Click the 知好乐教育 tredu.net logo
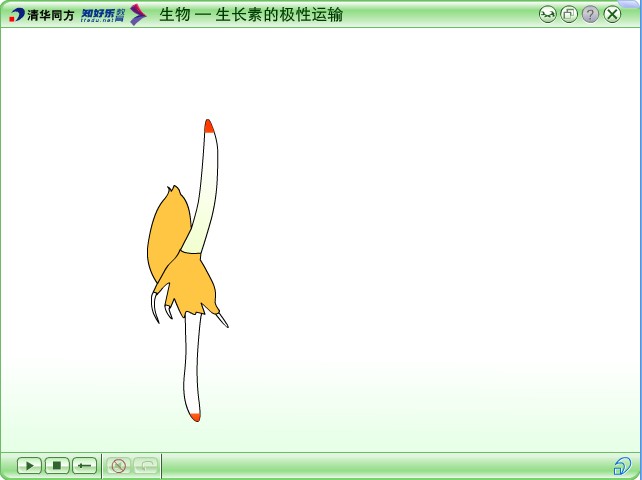642x480 pixels. point(103,15)
